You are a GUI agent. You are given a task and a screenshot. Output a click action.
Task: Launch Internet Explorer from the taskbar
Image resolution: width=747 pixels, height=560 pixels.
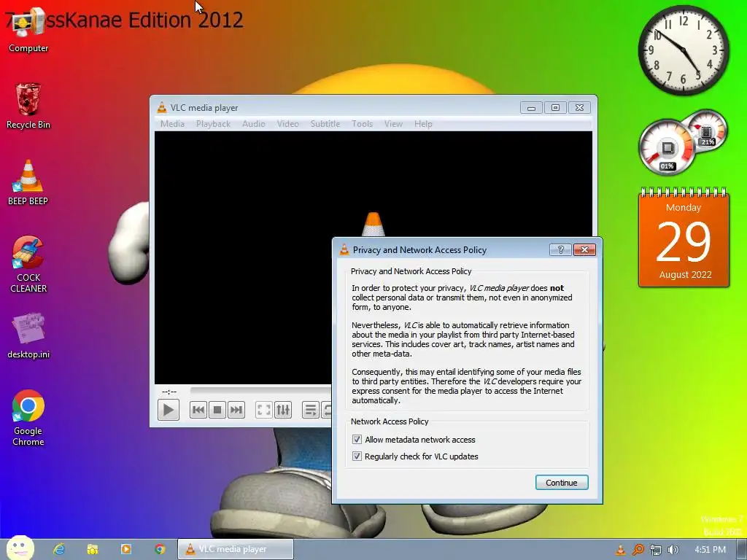click(x=59, y=549)
